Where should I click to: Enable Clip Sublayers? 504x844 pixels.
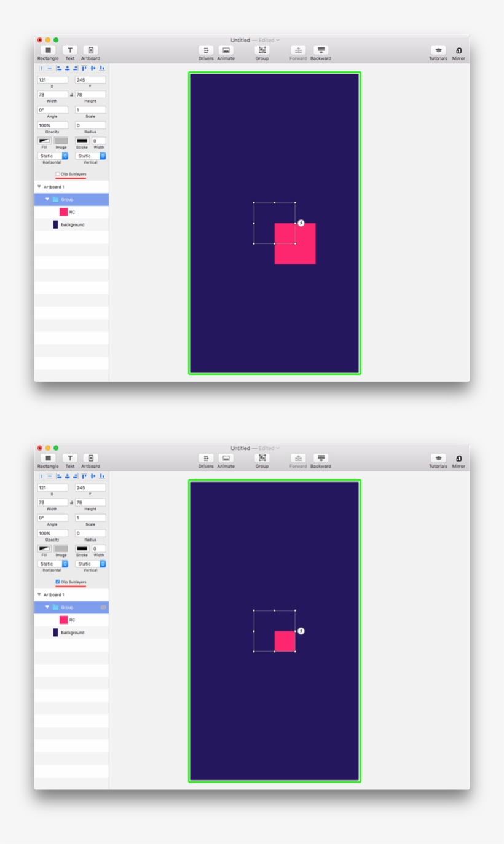(x=57, y=175)
